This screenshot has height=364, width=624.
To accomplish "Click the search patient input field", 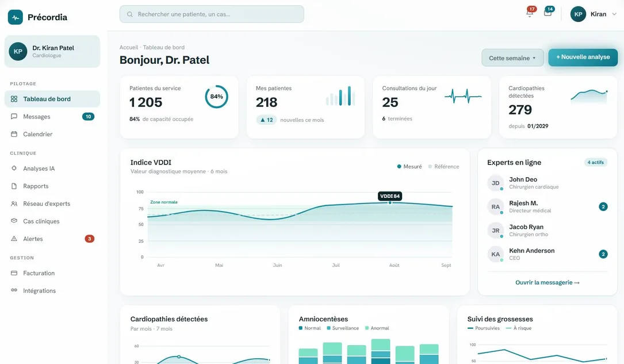I will point(212,14).
